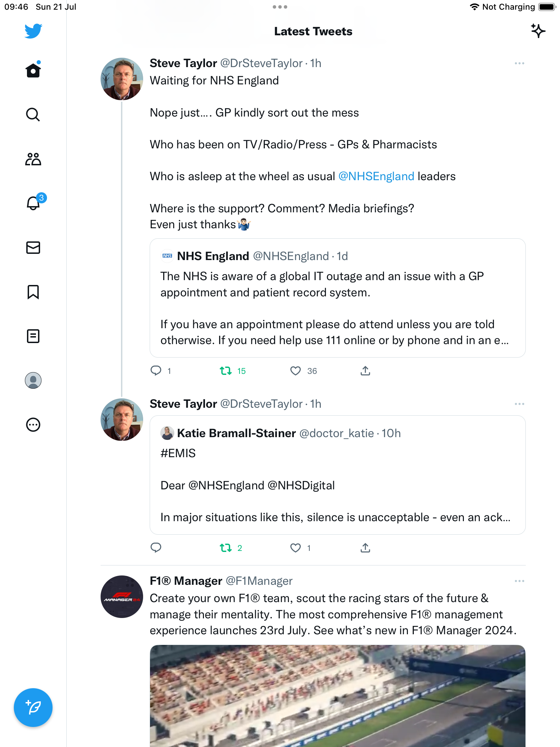Toggle like on the NHS England quote tweet
This screenshot has height=747, width=560.
coord(296,371)
